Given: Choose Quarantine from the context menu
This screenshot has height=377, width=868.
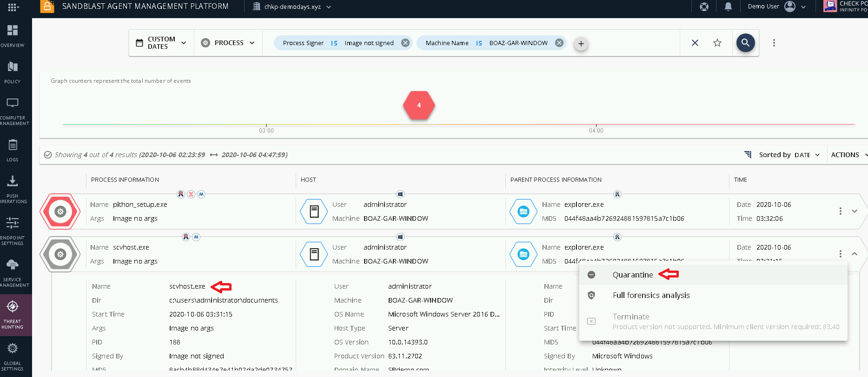Looking at the screenshot, I should pyautogui.click(x=713, y=275).
